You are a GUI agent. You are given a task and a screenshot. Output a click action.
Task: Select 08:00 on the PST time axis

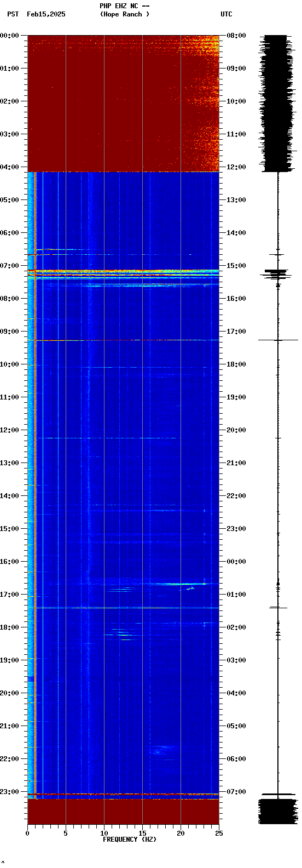coord(9,298)
